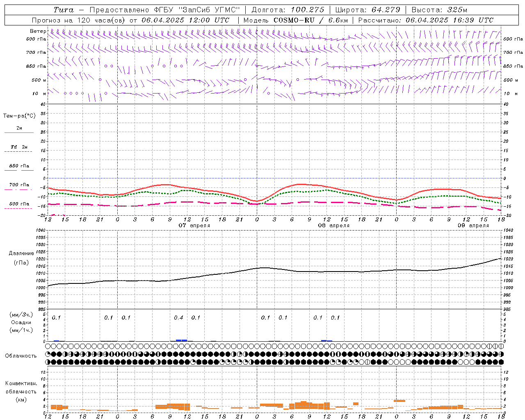Click the "Осадки" precipitation label

pyautogui.click(x=21, y=322)
